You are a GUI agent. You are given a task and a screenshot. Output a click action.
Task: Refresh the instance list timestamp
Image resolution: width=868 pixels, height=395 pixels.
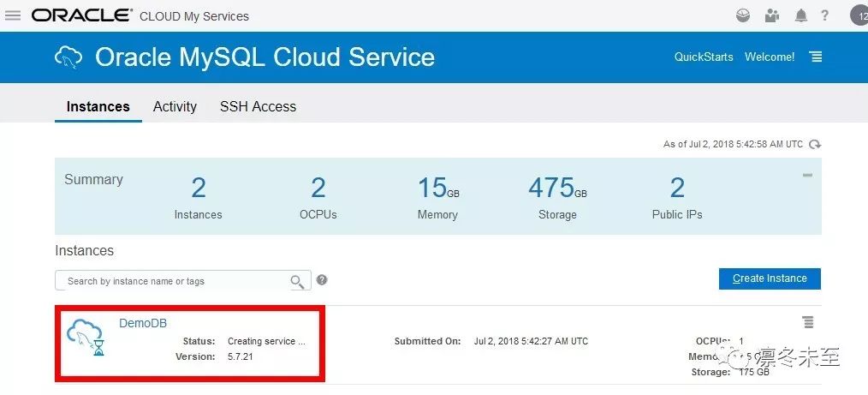(x=815, y=145)
